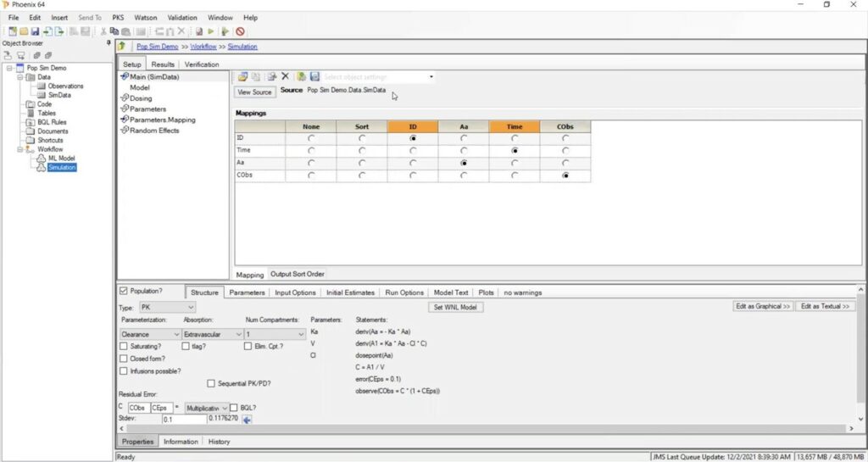868x462 pixels.
Task: Click Edit as Graphical button
Action: click(x=763, y=307)
